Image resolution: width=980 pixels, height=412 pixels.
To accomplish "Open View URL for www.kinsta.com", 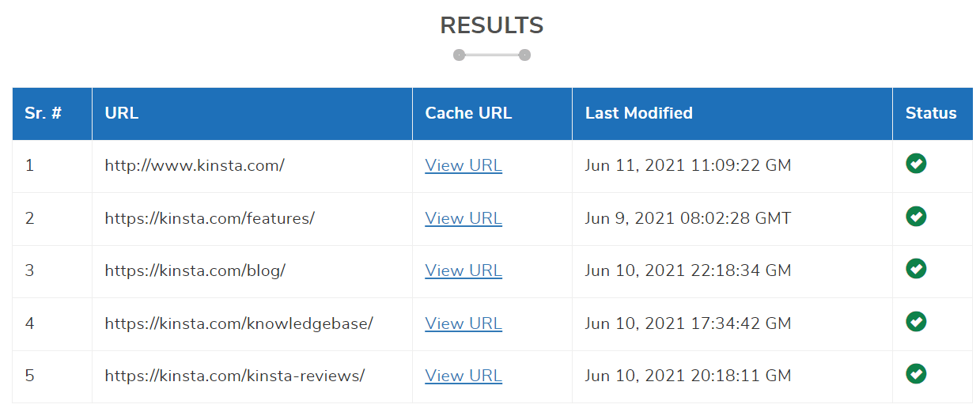I will (464, 165).
